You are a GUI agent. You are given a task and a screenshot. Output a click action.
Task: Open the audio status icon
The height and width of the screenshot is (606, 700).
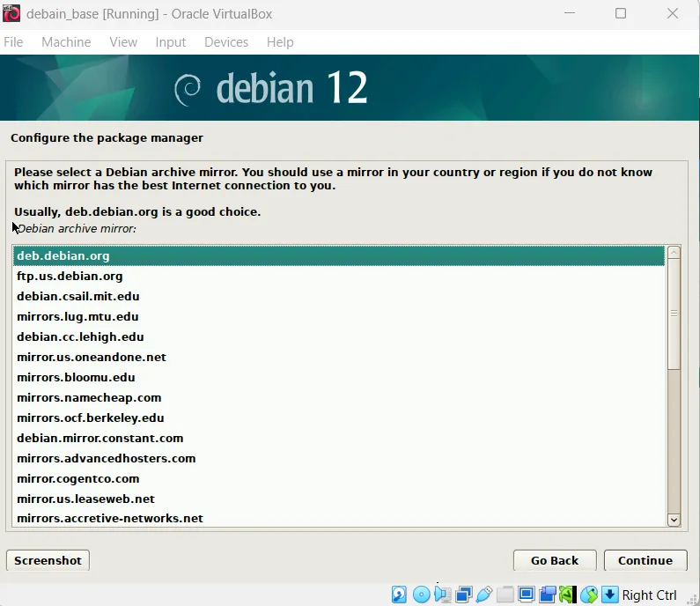(442, 595)
